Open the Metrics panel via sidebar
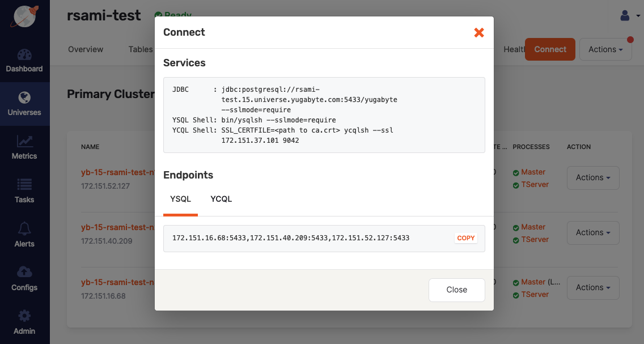Viewport: 644px width, 344px height. [x=24, y=147]
